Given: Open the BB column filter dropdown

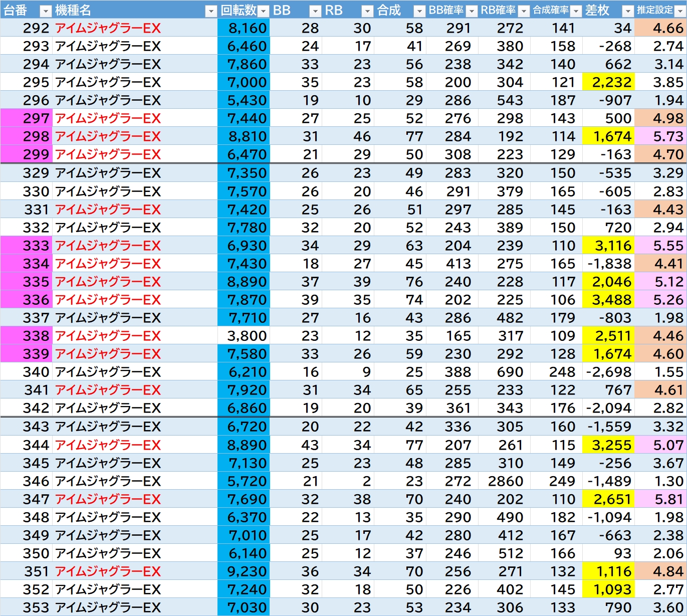Looking at the screenshot, I should pos(315,11).
